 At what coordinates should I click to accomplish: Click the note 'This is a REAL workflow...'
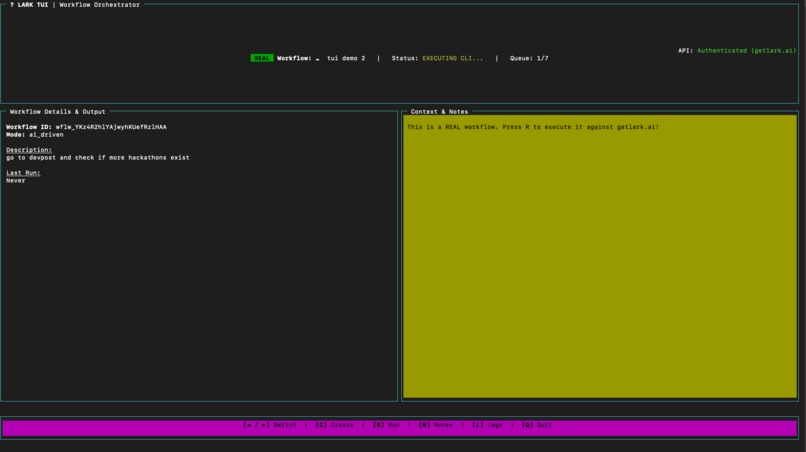(533, 127)
